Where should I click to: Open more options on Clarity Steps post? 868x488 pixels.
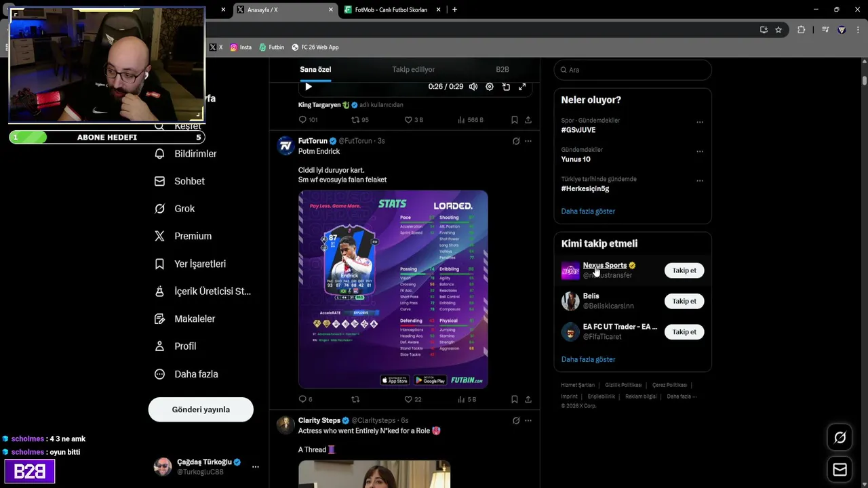[x=528, y=420]
